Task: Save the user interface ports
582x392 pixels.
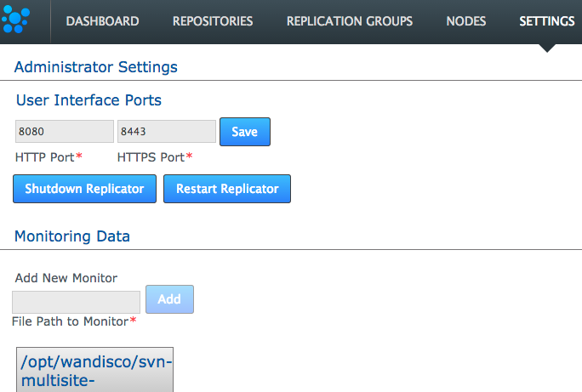Action: (x=245, y=132)
